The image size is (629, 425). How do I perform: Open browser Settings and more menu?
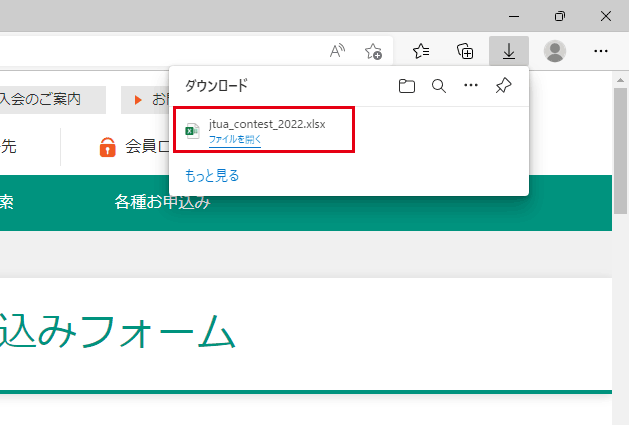(600, 51)
